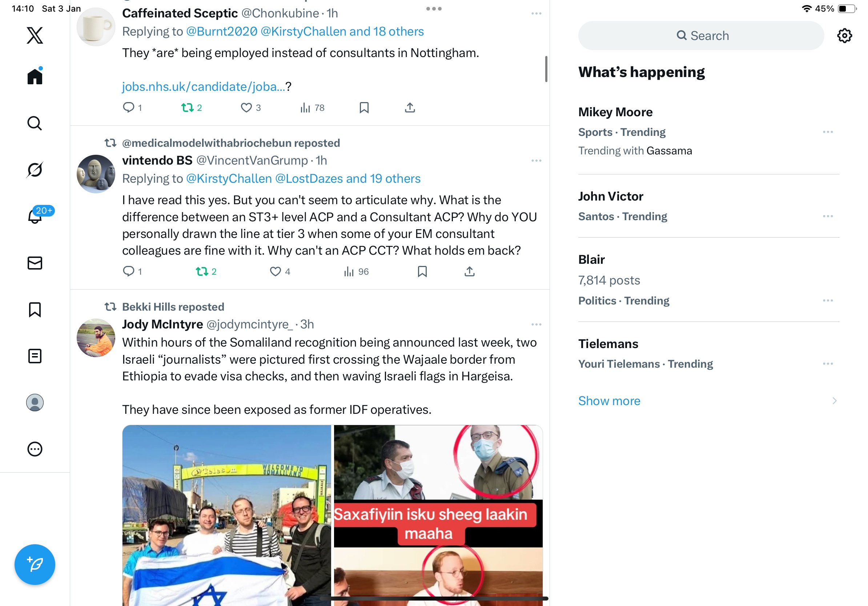This screenshot has height=606, width=868.
Task: Reply to Caffeinated Sceptic's post
Action: click(129, 108)
